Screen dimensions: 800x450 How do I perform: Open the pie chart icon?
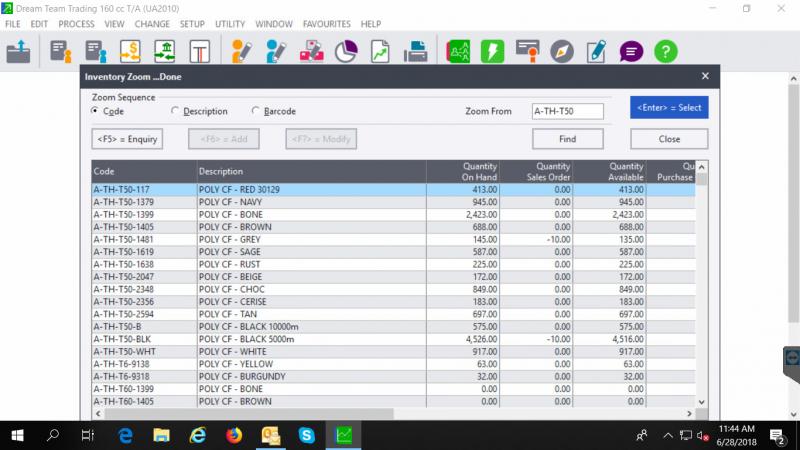[x=346, y=51]
